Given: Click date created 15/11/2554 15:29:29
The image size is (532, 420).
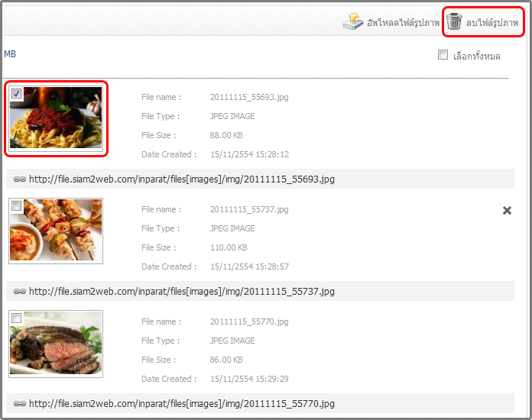Looking at the screenshot, I should [x=250, y=379].
